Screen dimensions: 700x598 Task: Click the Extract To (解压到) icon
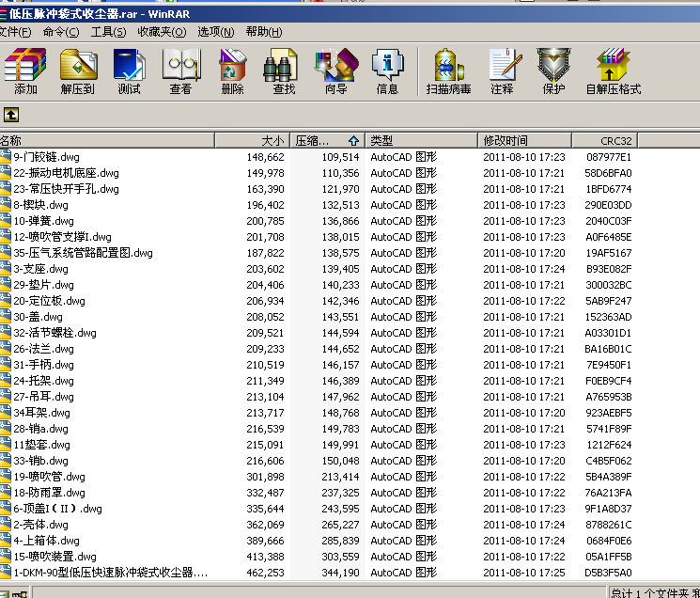pyautogui.click(x=78, y=71)
